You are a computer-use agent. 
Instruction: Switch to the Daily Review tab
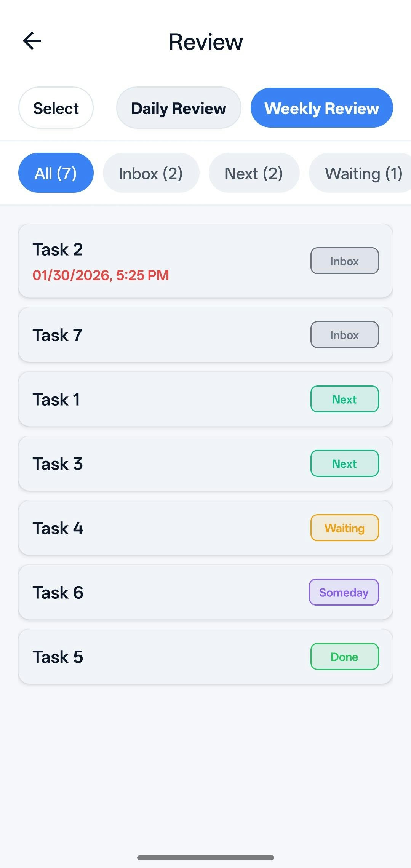(178, 108)
